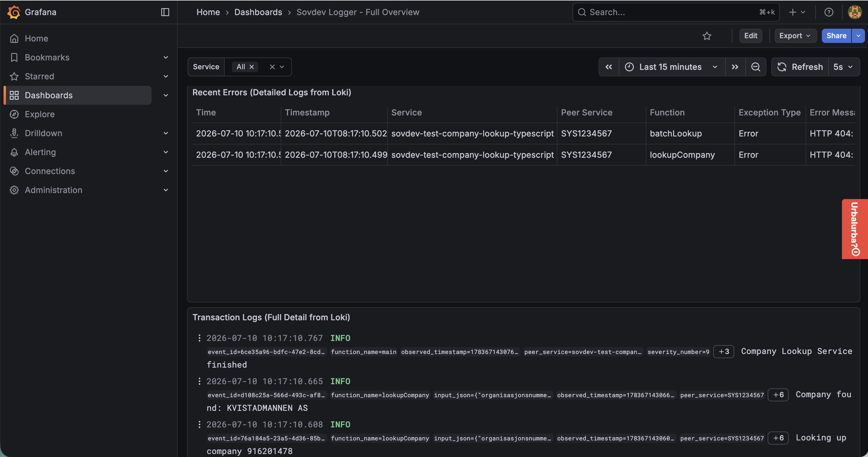Zoom out the time range
868x457 pixels.
(x=756, y=67)
